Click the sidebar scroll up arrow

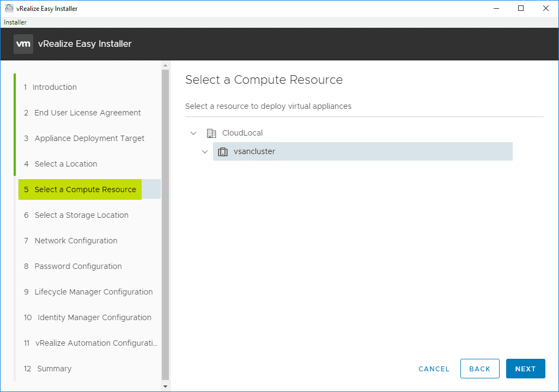[x=166, y=65]
